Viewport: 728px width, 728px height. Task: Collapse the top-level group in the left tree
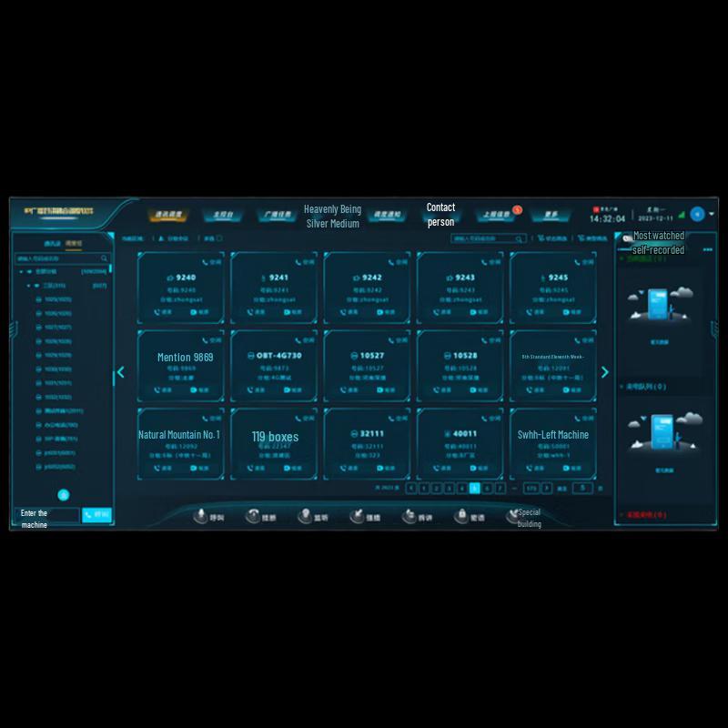[21, 271]
